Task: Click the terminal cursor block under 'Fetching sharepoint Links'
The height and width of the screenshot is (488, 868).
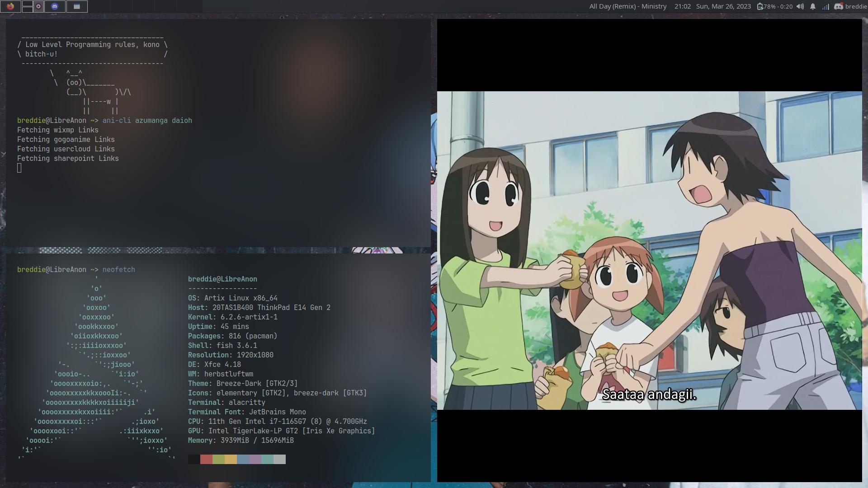Action: 19,168
